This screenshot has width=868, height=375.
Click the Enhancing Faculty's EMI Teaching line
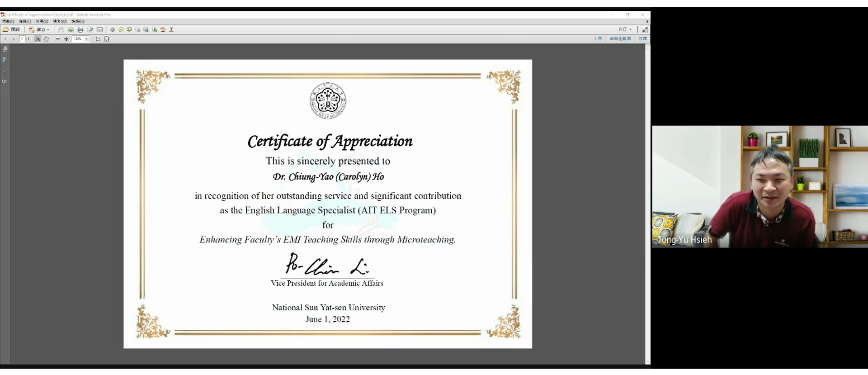click(328, 240)
